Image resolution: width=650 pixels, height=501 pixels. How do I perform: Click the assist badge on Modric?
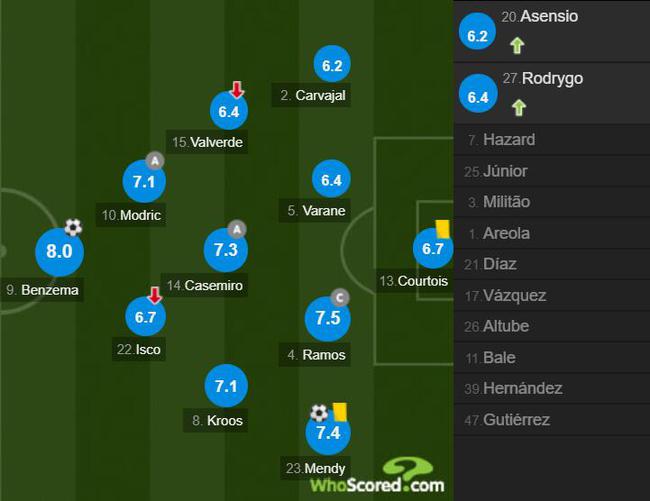[x=155, y=161]
